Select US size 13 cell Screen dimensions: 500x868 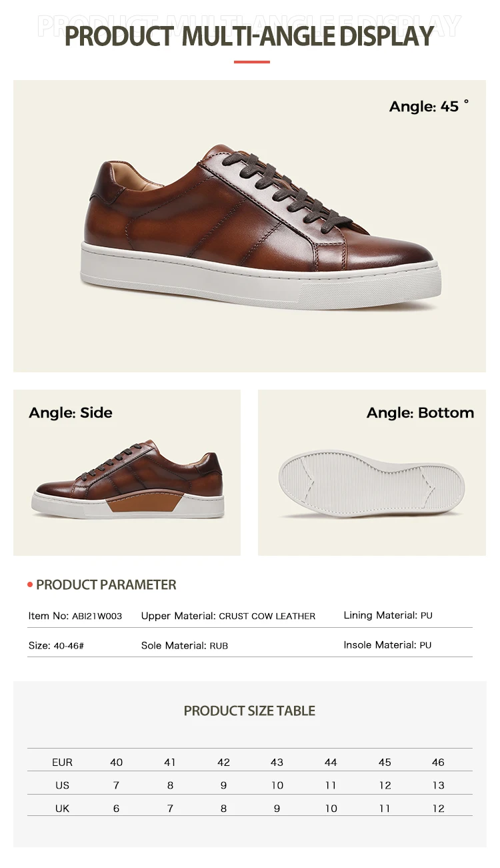point(438,786)
